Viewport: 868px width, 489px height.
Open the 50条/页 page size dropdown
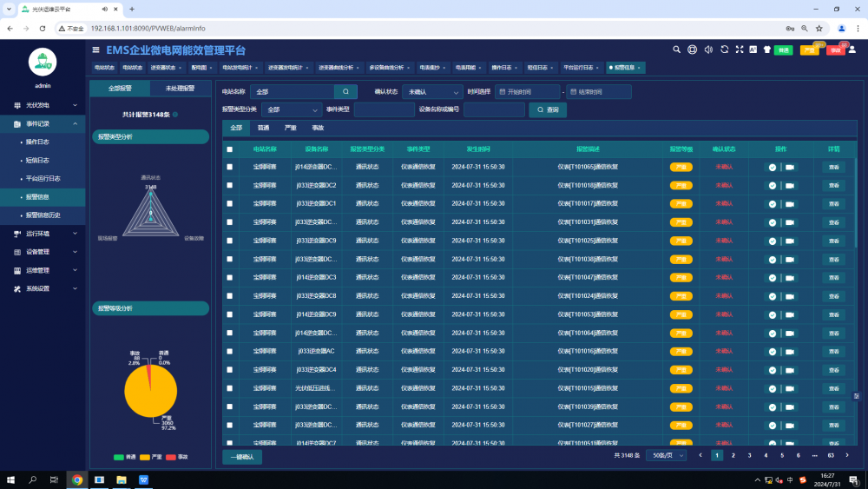[666, 455]
